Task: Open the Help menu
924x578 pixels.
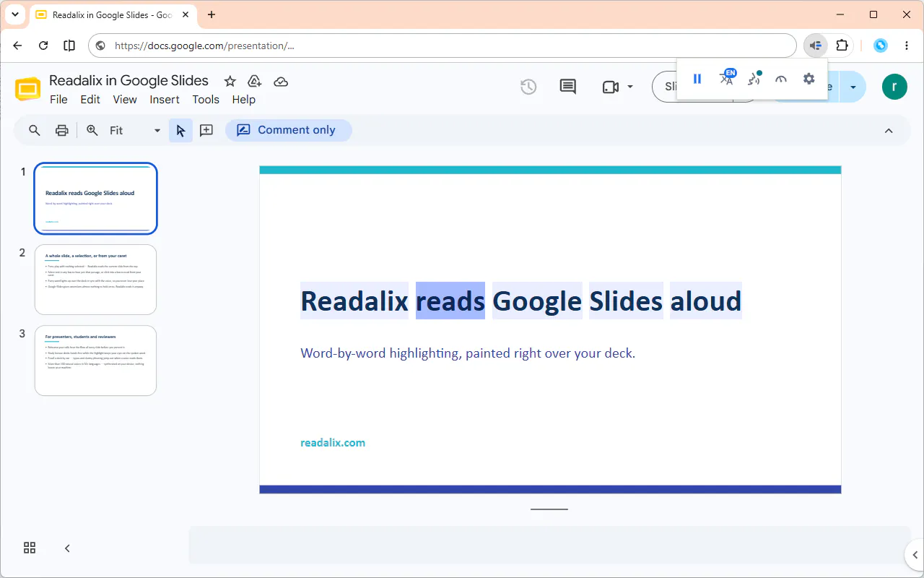Action: coord(243,100)
